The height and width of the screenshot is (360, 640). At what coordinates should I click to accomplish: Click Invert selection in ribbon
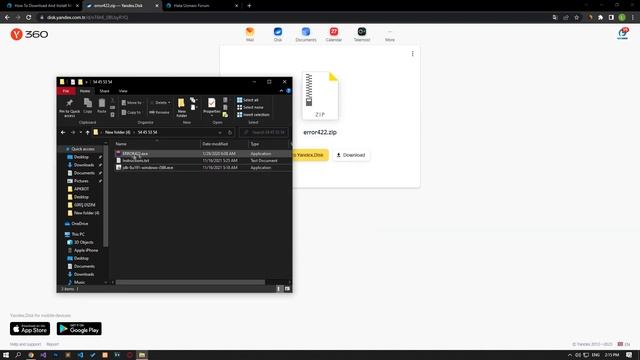click(x=253, y=115)
